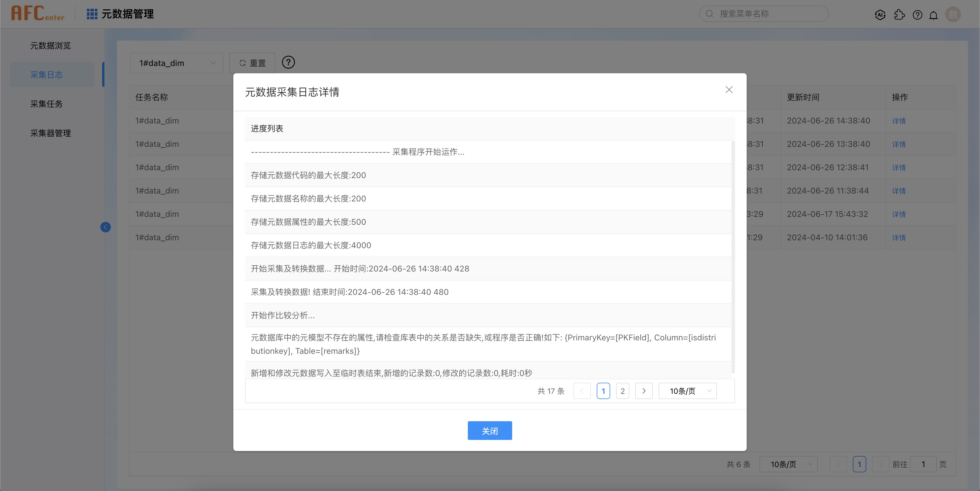This screenshot has height=491, width=980.
Task: Click the PrimaryKey missing attribute log row
Action: [x=488, y=344]
